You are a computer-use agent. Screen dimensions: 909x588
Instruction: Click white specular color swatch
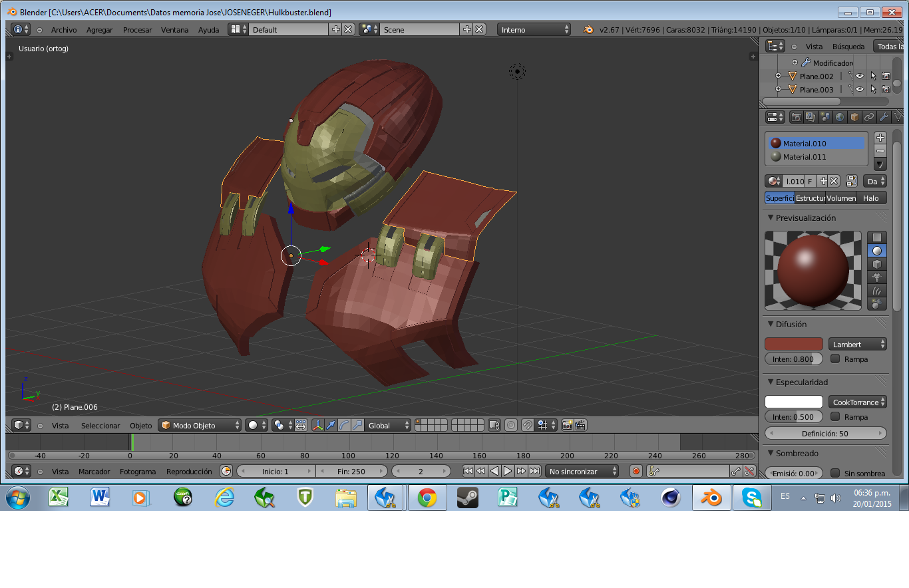coord(794,402)
